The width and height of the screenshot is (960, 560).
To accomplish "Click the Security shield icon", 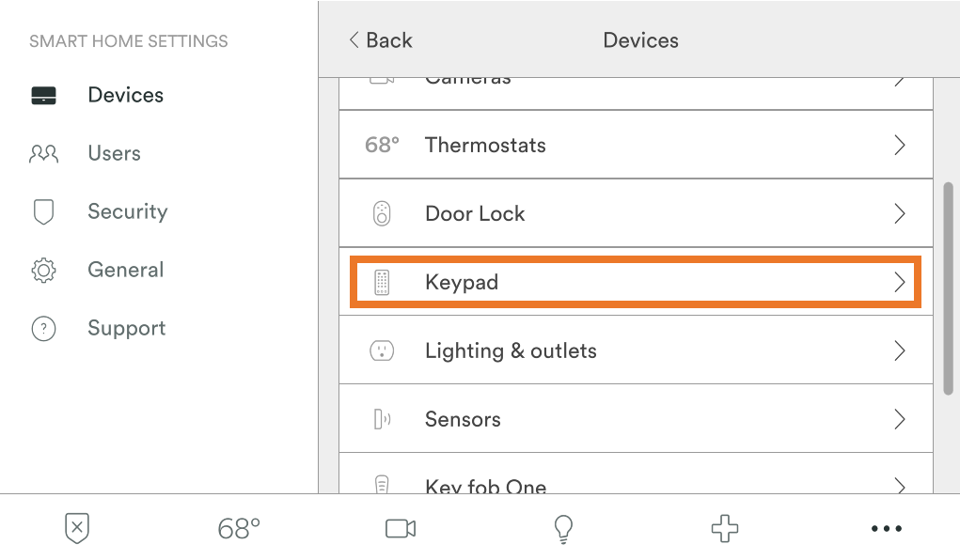I will pyautogui.click(x=43, y=210).
